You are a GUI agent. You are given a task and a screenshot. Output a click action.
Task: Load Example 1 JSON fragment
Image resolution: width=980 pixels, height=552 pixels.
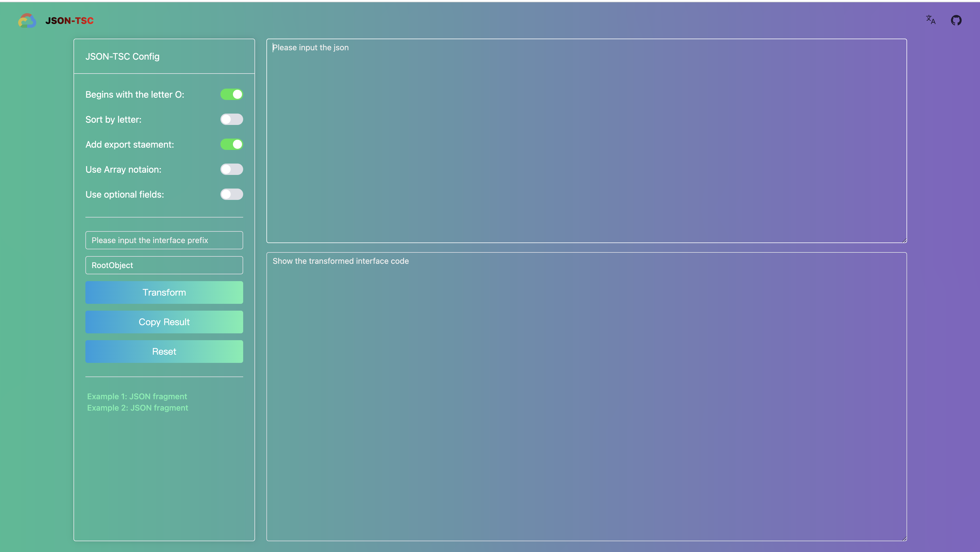coord(137,396)
